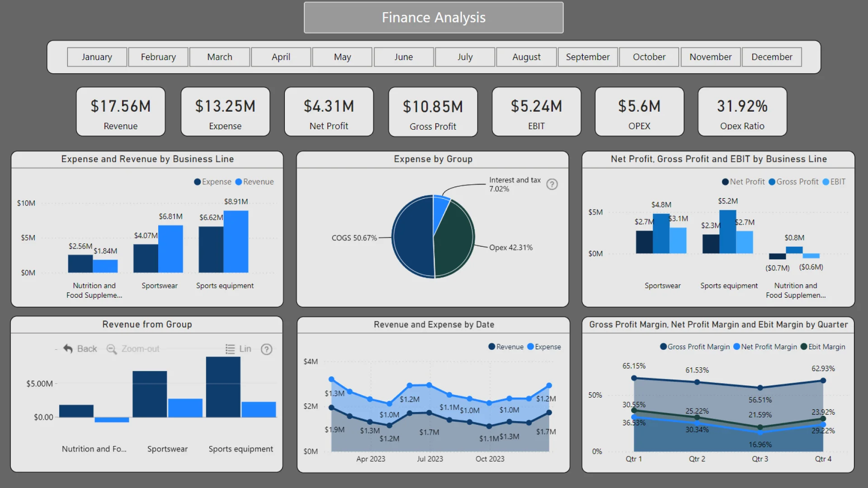Viewport: 868px width, 488px height.
Task: Filter by June
Action: pos(404,57)
